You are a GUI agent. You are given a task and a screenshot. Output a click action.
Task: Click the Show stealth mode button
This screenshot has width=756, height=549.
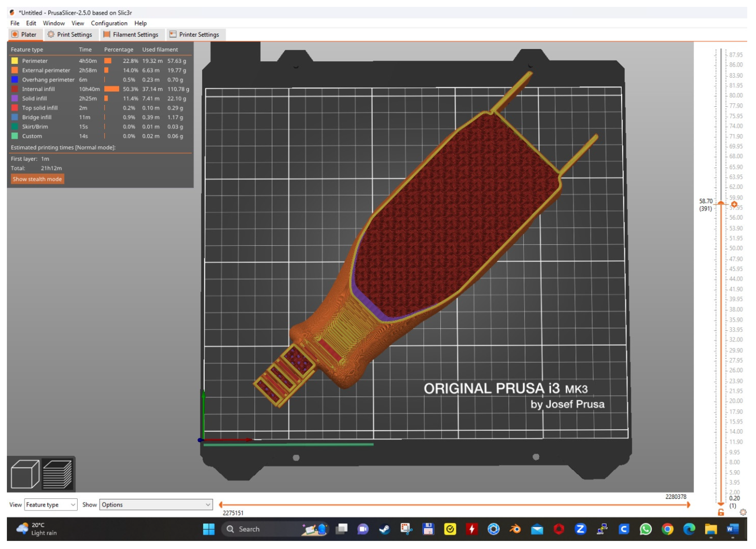click(37, 179)
